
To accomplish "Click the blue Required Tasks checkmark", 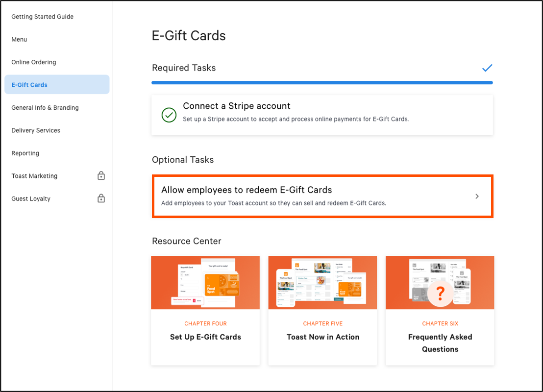I will (x=487, y=68).
